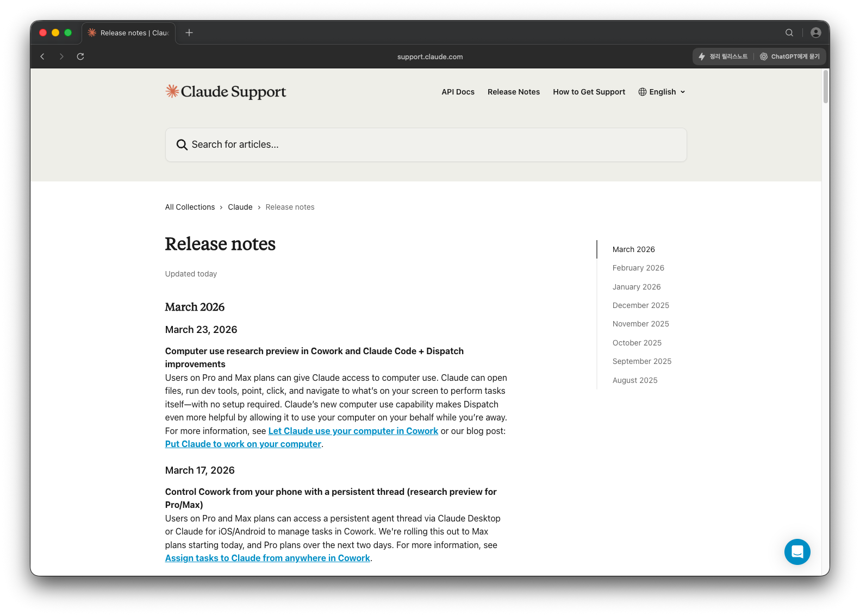Click the Claude favicon on the tab
860x616 pixels.
pos(92,33)
